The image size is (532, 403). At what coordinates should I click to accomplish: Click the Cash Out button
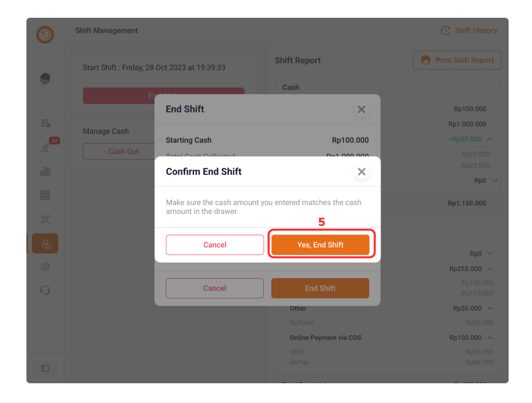point(121,151)
